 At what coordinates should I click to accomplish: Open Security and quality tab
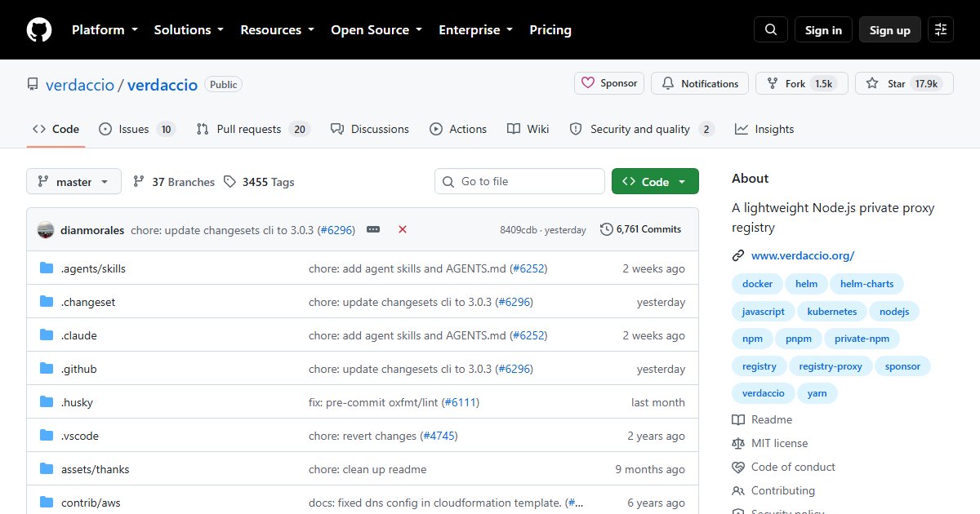[x=641, y=129]
